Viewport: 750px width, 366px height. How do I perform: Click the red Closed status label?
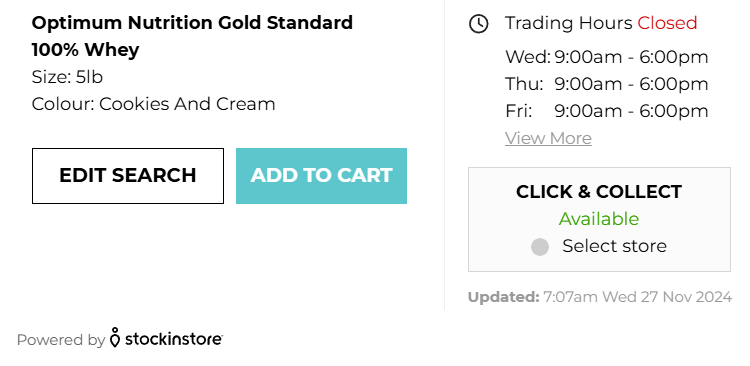point(667,23)
